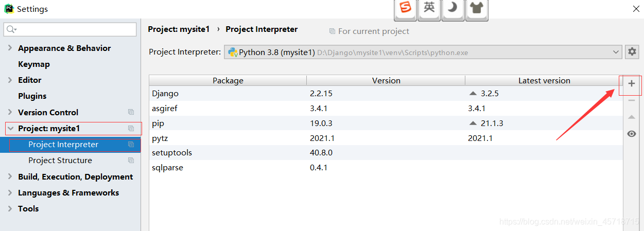Click the Sogou S input method icon

tap(406, 8)
